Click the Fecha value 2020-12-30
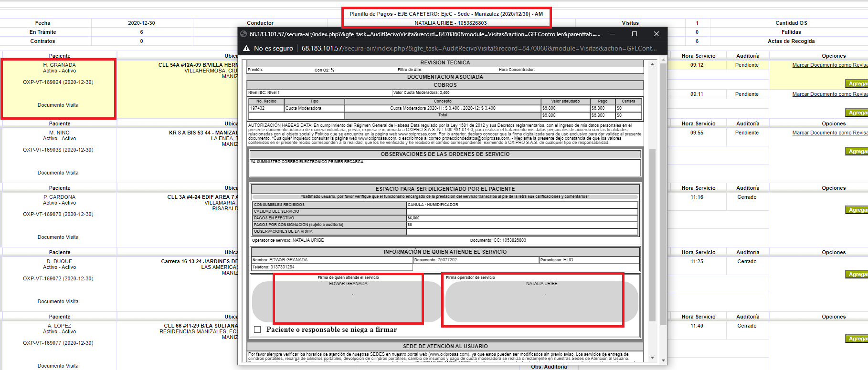This screenshot has height=370, width=868. 141,23
